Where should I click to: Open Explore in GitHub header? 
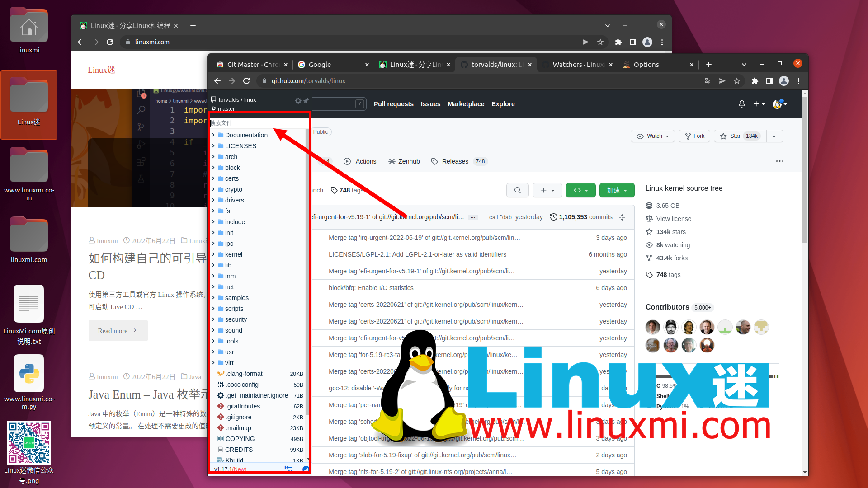click(x=503, y=104)
